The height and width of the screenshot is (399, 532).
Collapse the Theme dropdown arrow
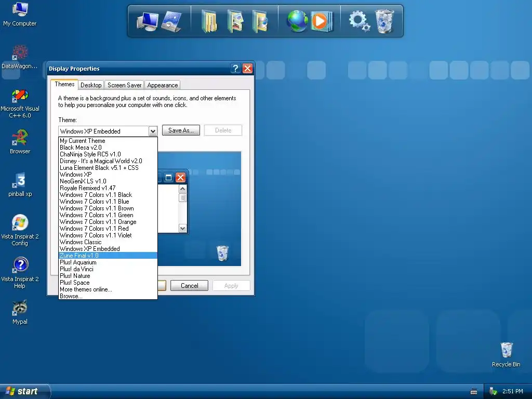[153, 131]
